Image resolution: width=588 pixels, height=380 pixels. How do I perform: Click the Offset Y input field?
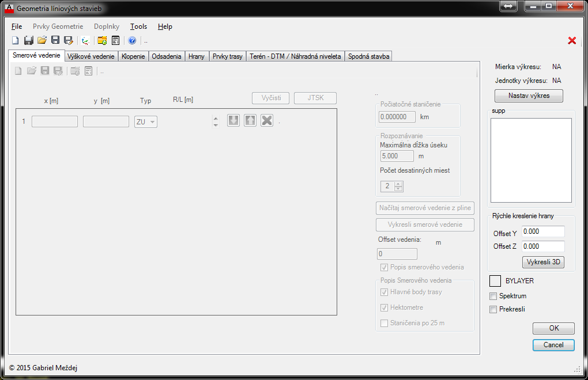click(x=542, y=231)
